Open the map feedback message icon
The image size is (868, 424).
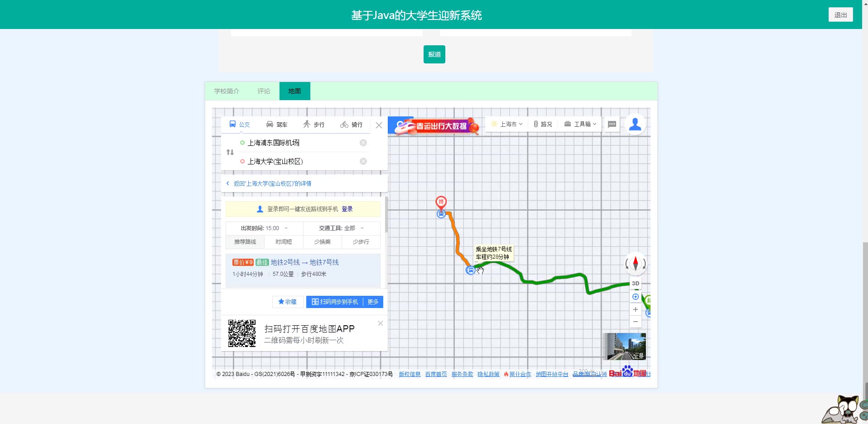click(612, 124)
